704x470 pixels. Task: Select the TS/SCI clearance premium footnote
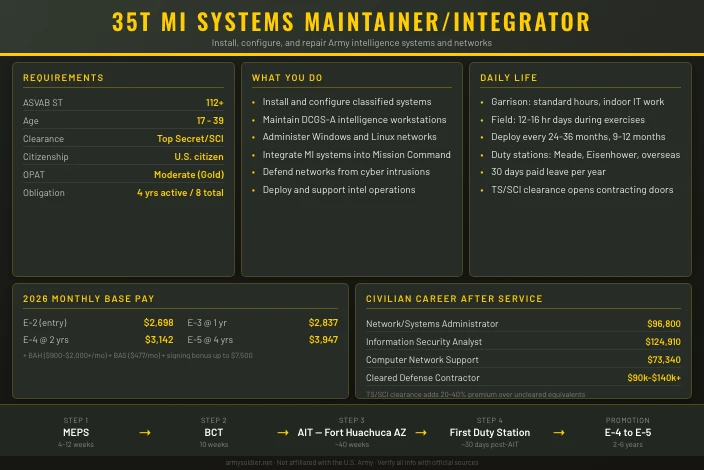475,394
